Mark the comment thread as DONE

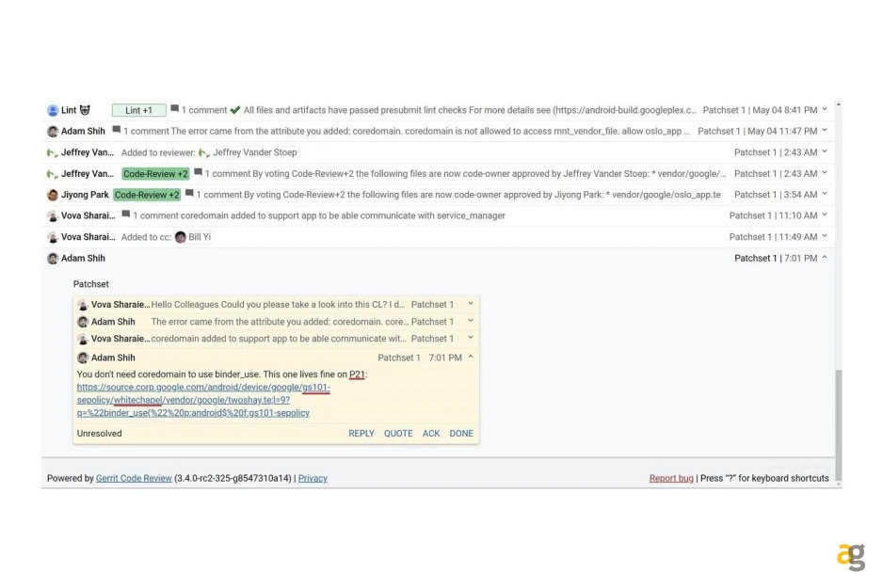pyautogui.click(x=461, y=434)
